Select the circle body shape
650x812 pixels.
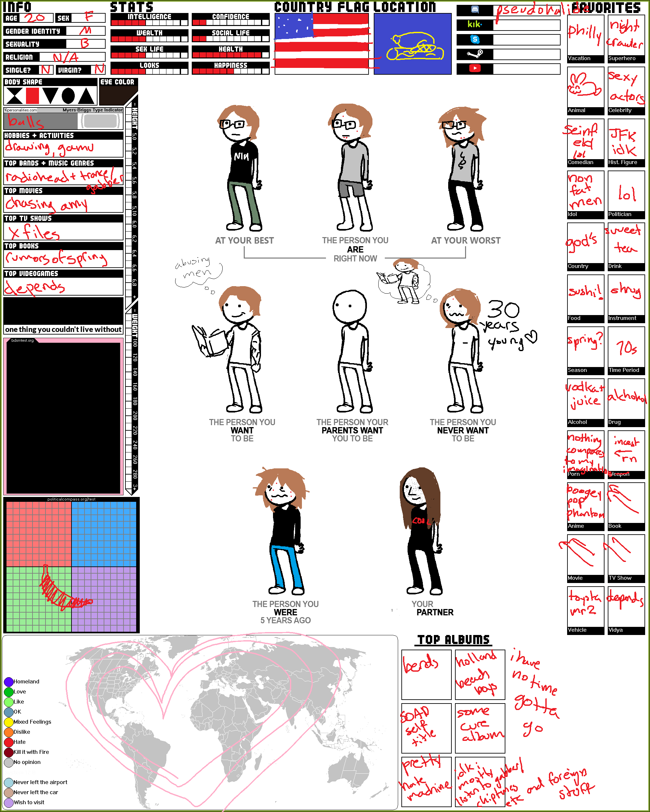(x=68, y=96)
